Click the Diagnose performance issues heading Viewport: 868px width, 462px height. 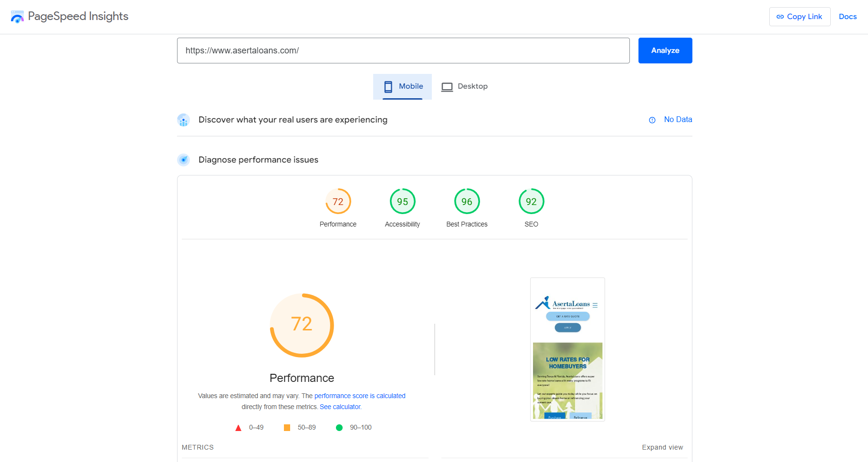[x=258, y=160]
